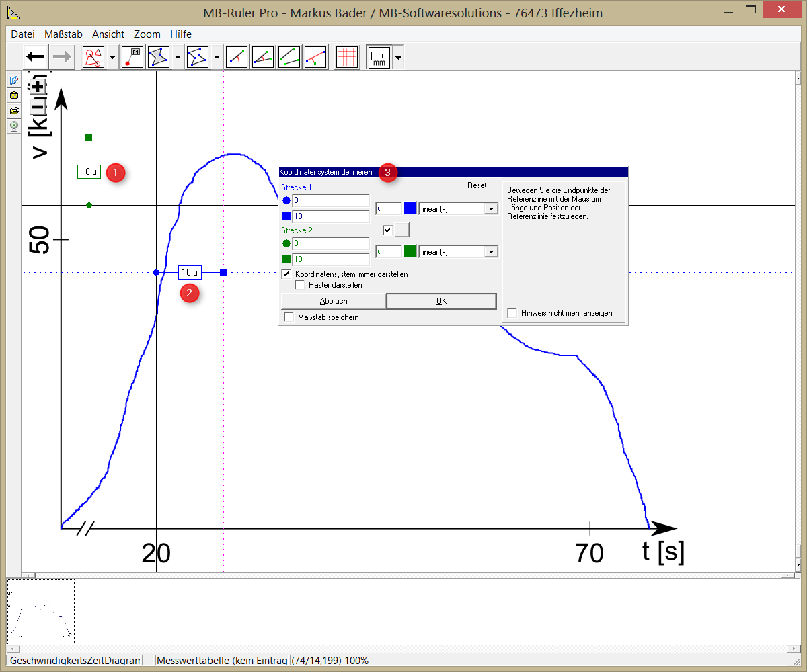
Task: Enable the Raster darstellen checkbox
Action: coord(300,285)
